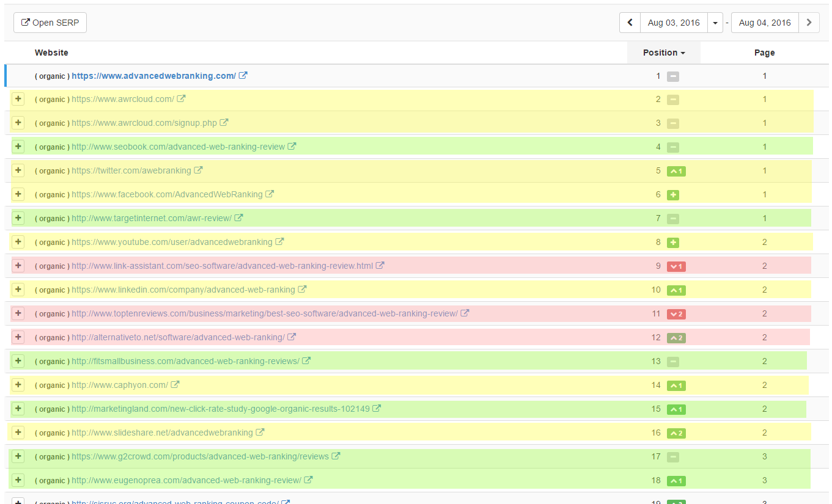The image size is (832, 504).
Task: Expand the awrcloud.com/ row
Action: pyautogui.click(x=18, y=99)
